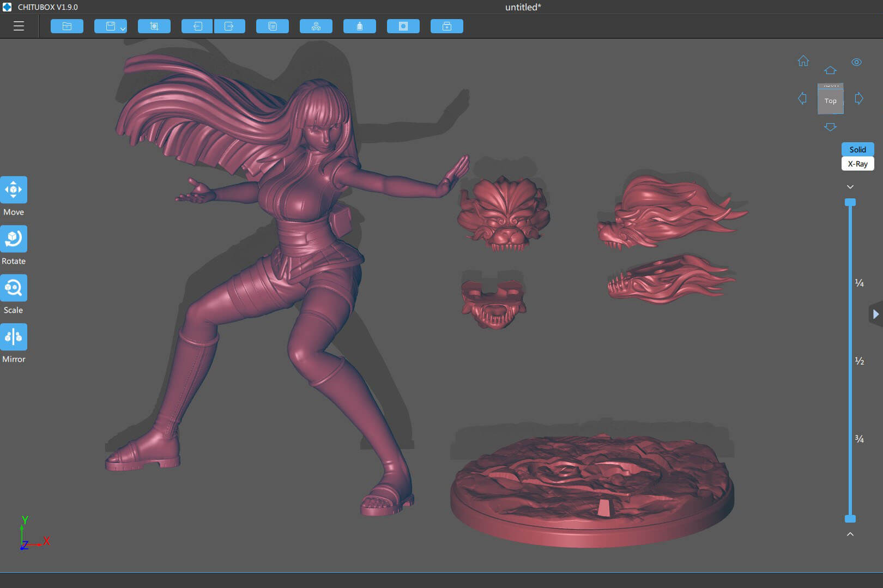Select the Mirror tool
The width and height of the screenshot is (883, 588).
pyautogui.click(x=14, y=337)
